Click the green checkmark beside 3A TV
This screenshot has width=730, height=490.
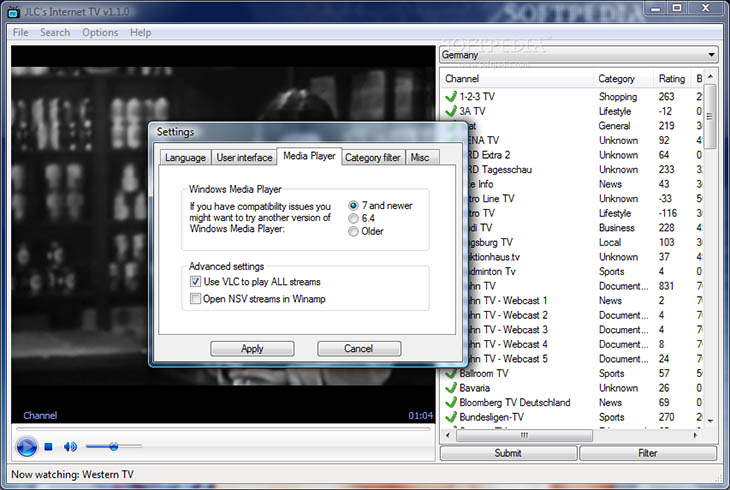(451, 111)
